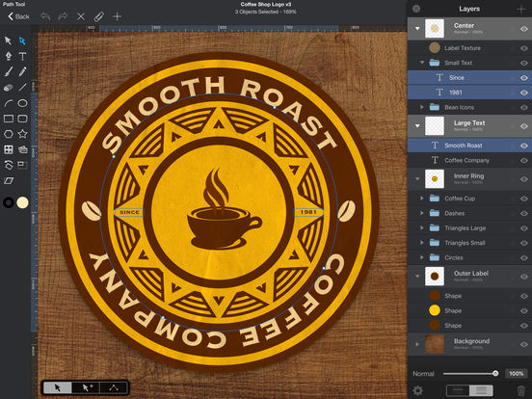Pick the Eraser tool
The image size is (532, 399).
tap(9, 88)
